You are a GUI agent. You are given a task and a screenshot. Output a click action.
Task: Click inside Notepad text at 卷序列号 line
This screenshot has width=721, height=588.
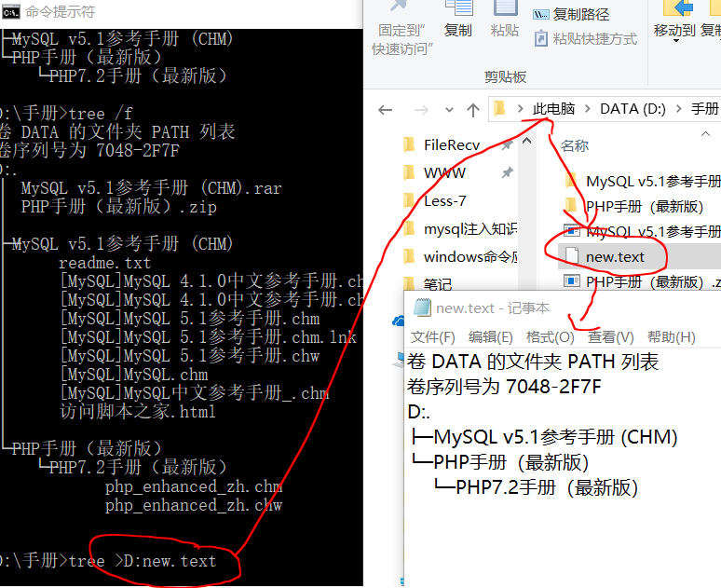click(x=504, y=387)
